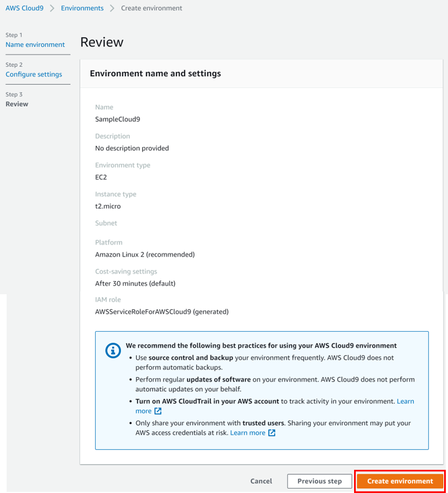
Task: Select the Step 3 Review label
Action: click(17, 104)
